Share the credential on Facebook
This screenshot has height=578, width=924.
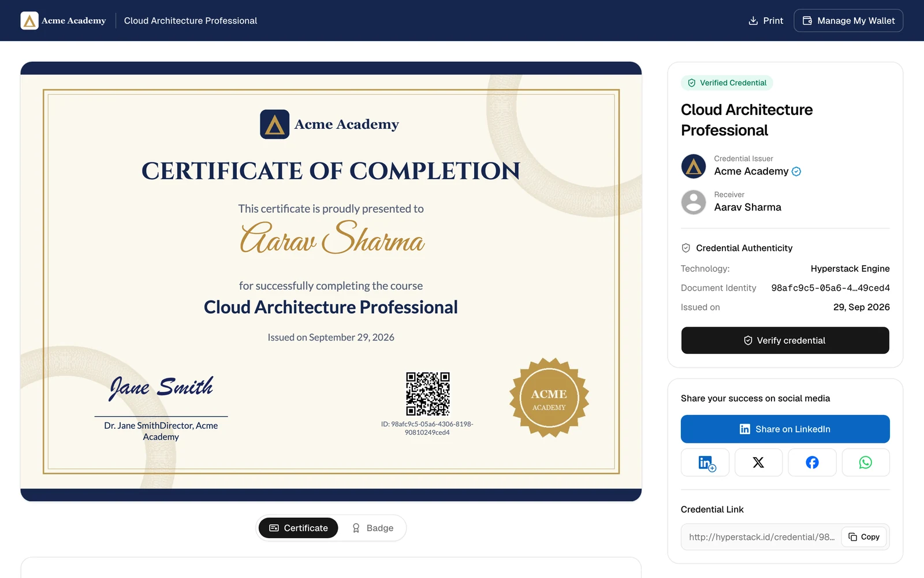point(812,462)
